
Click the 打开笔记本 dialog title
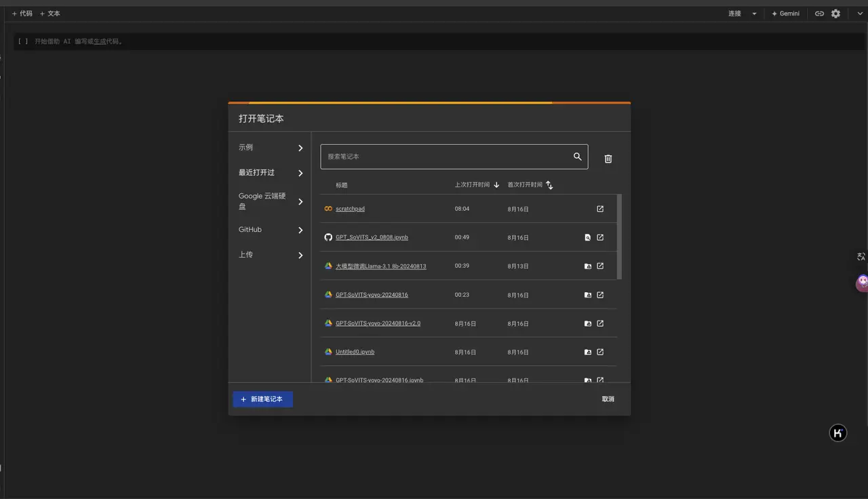click(x=261, y=119)
